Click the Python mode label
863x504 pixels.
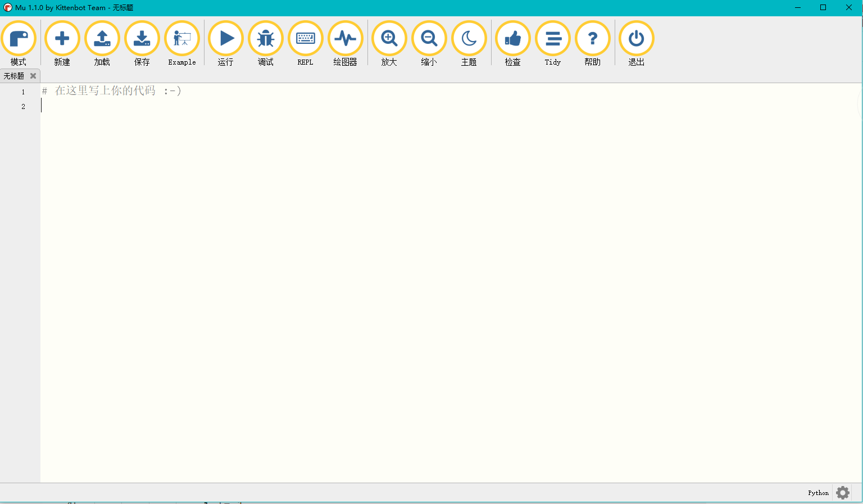(x=818, y=493)
